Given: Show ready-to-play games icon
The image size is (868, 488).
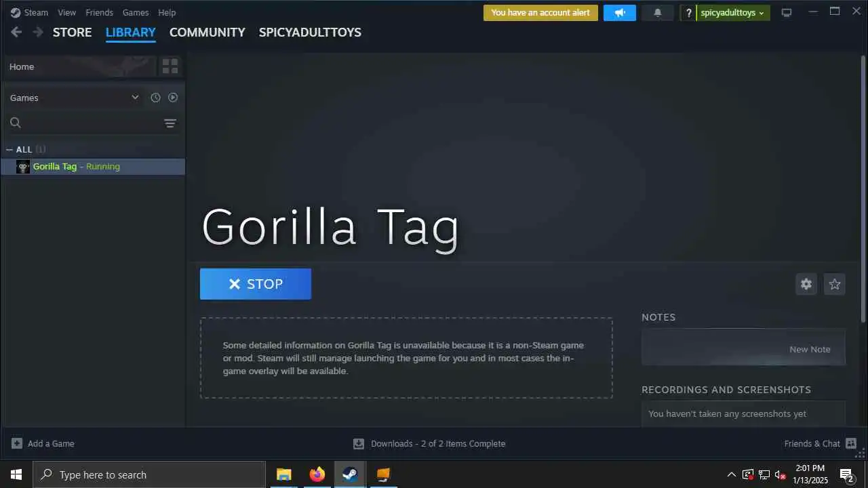Looking at the screenshot, I should point(173,98).
